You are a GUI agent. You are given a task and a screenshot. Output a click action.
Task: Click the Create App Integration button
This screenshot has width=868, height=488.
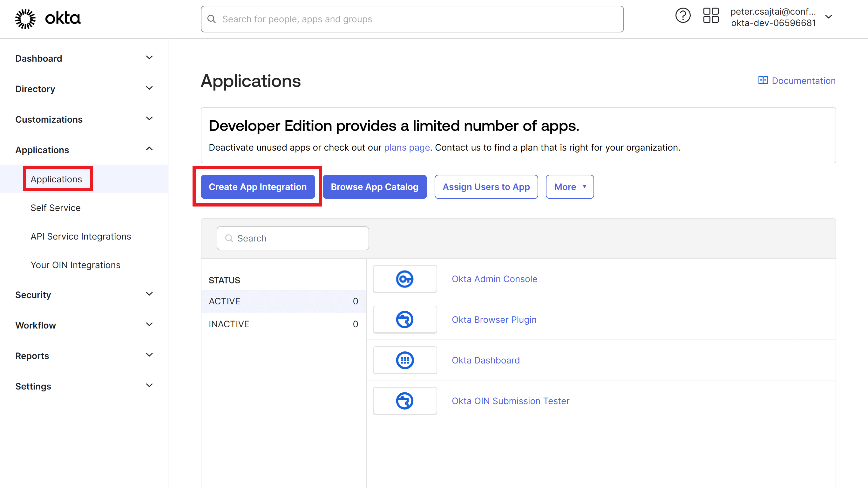tap(257, 187)
